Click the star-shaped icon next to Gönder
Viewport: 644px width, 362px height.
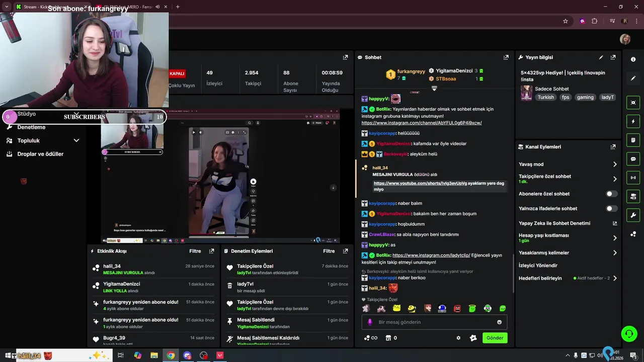pos(473,338)
